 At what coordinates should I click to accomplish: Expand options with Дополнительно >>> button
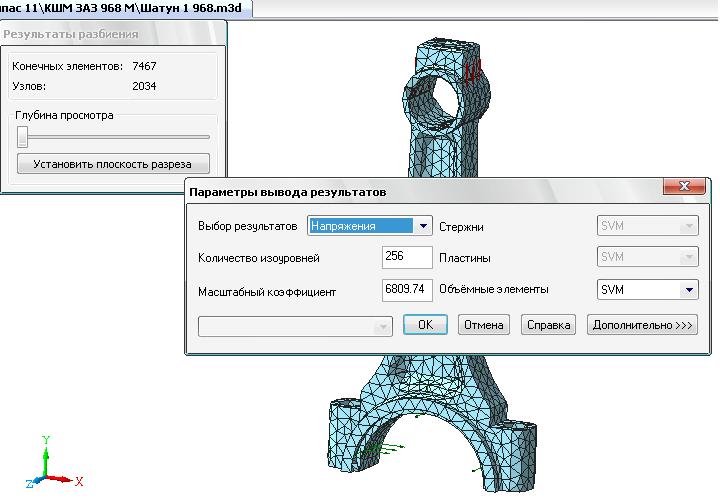pos(642,325)
